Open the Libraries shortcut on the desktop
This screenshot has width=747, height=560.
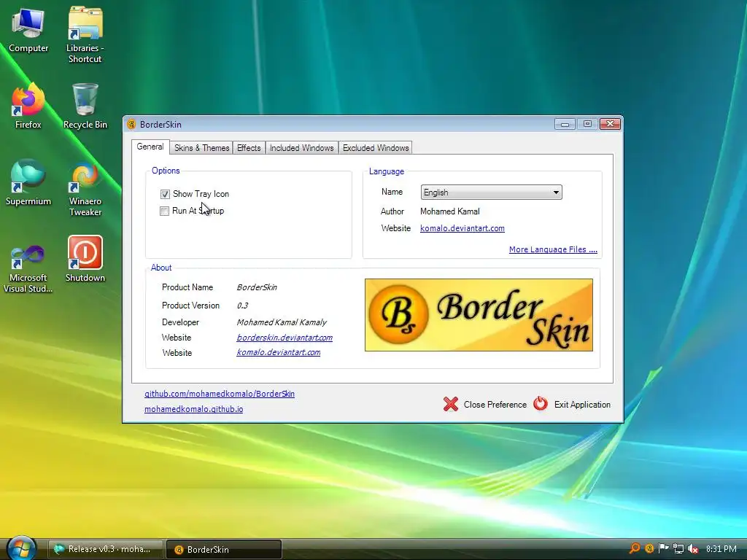tap(85, 34)
